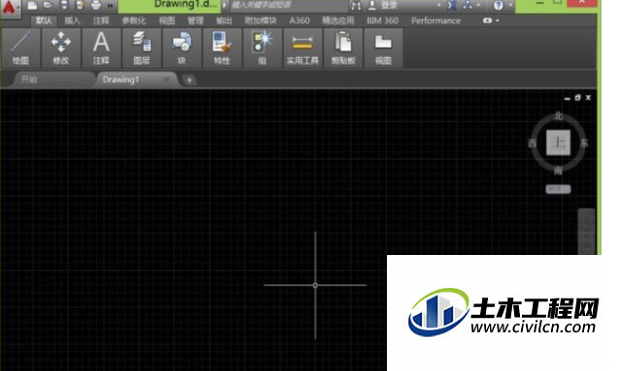The width and height of the screenshot is (620, 371).
Task: Open the 块 (Block) panel
Action: 182,48
